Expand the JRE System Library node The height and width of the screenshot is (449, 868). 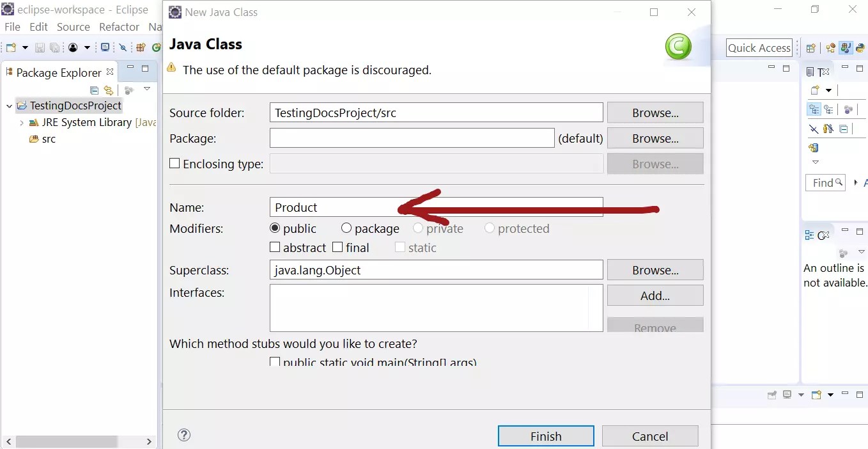pos(22,122)
